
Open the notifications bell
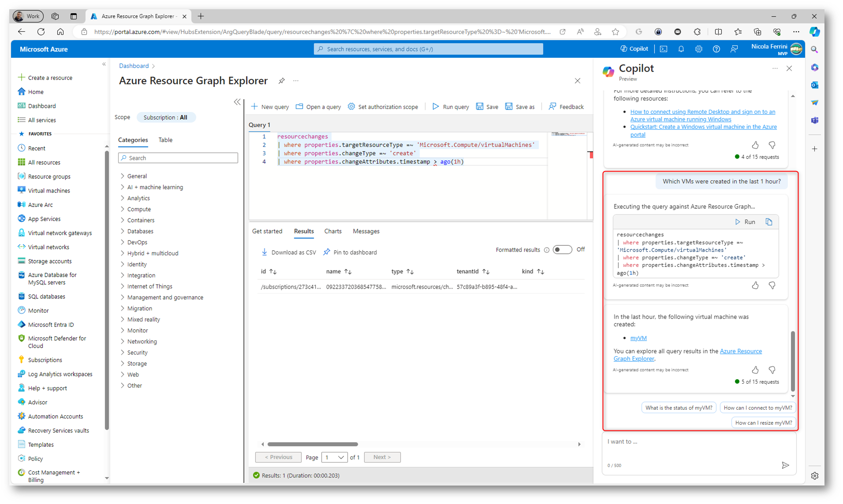point(681,49)
